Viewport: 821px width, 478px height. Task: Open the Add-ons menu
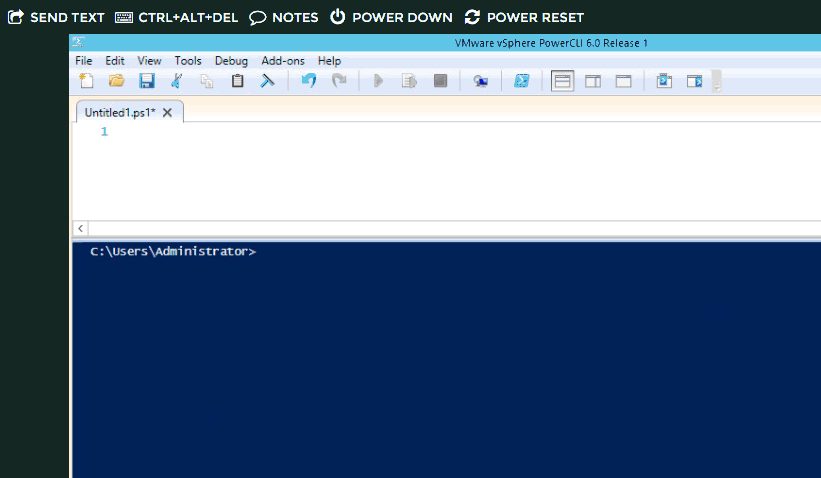pyautogui.click(x=283, y=61)
